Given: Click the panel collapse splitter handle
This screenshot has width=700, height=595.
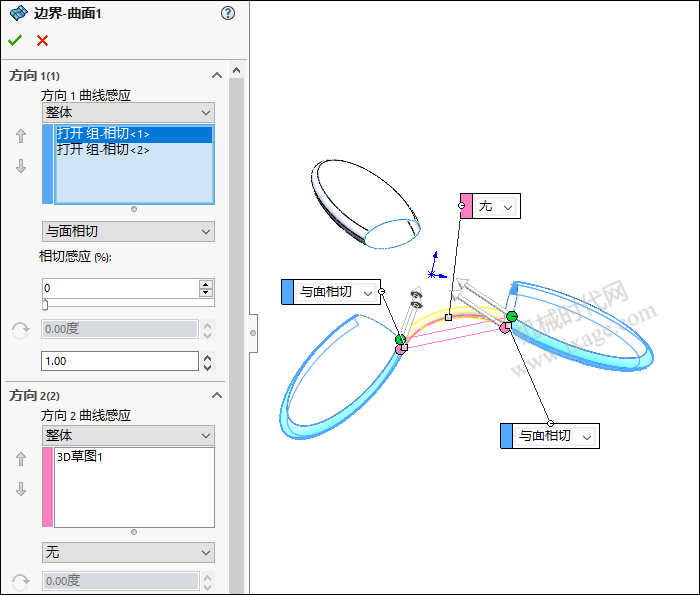Looking at the screenshot, I should [253, 333].
